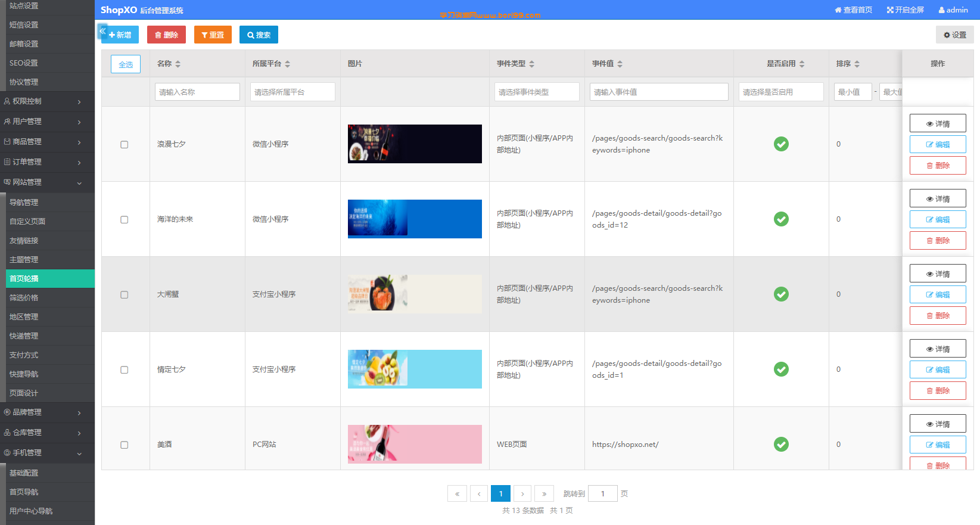This screenshot has width=980, height=525.
Task: Select 筛选价格 in the sidebar
Action: (47, 297)
